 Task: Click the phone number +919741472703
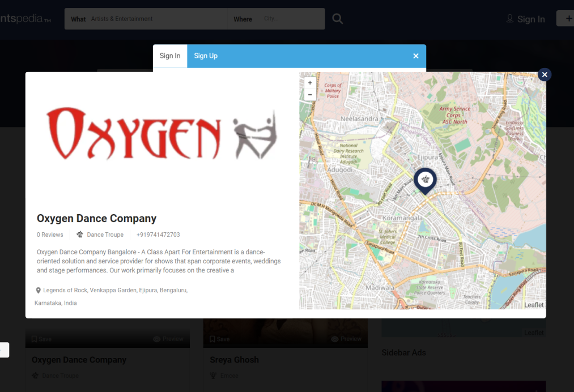click(x=158, y=235)
